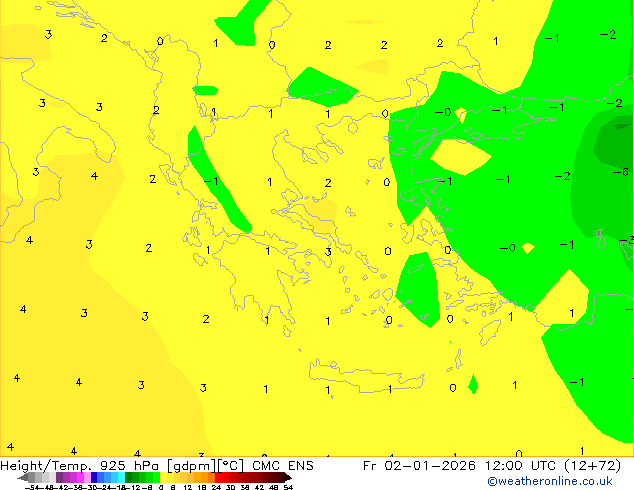
Task: Click the "24" label on the legend scale
Action: pos(216,487)
